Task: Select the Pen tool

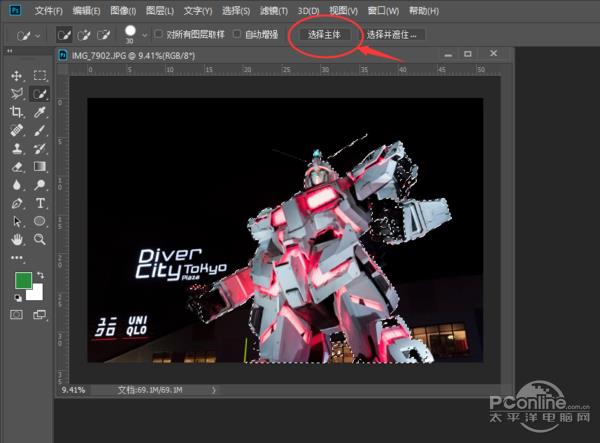Action: [x=16, y=204]
